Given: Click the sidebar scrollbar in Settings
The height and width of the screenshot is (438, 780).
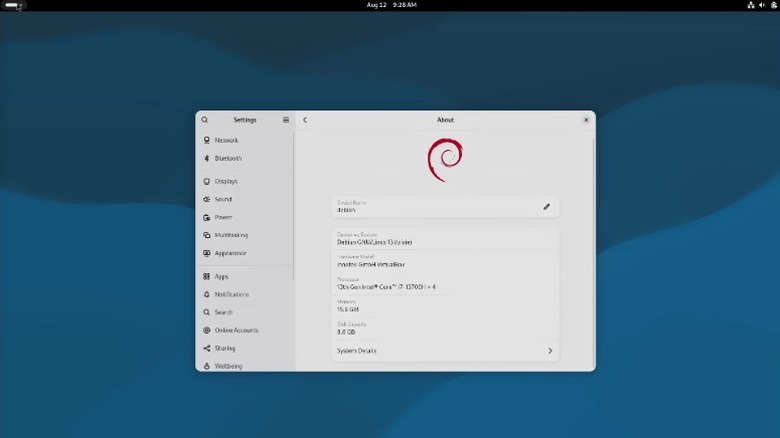Looking at the screenshot, I should (293, 207).
